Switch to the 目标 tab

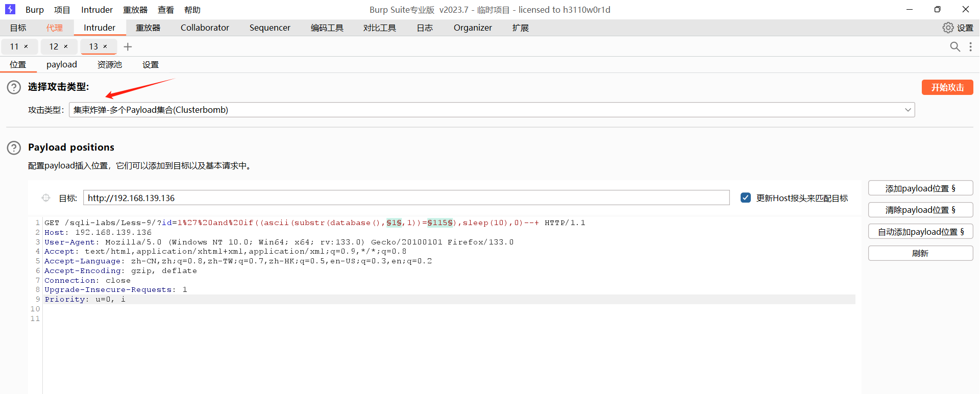[x=18, y=28]
